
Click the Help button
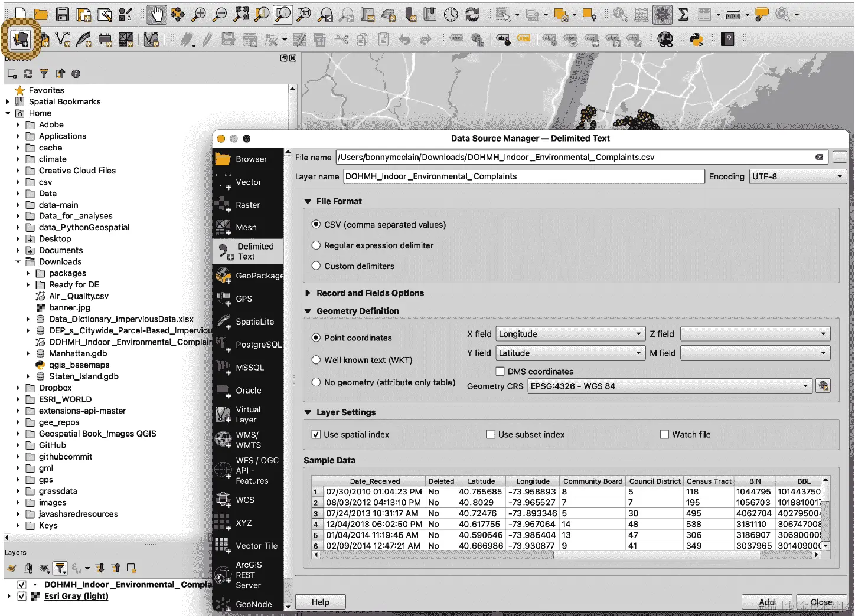(320, 602)
